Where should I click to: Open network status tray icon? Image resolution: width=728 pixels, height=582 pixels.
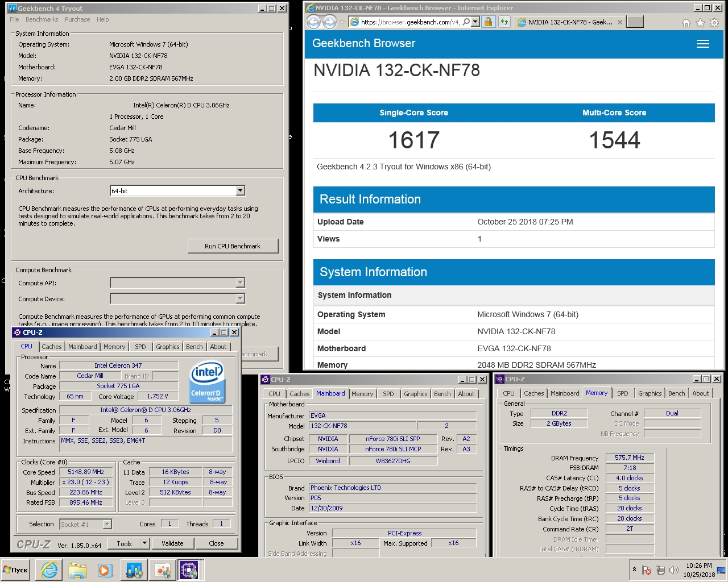(x=660, y=570)
